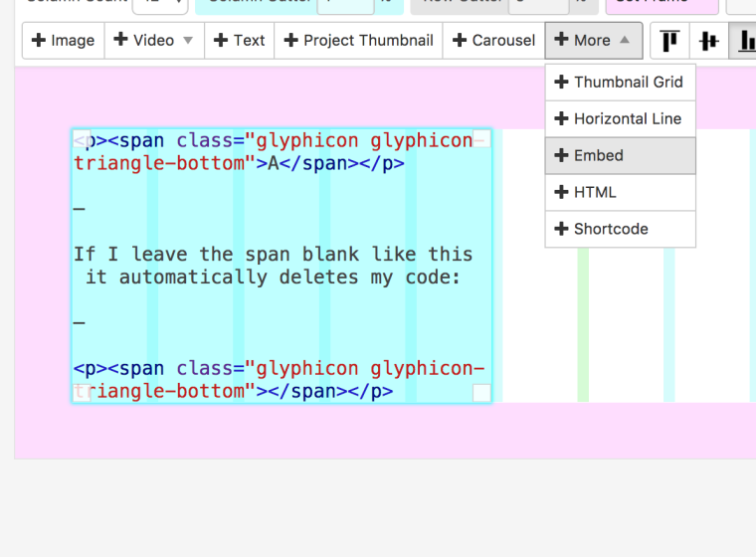Align content to vertical middle
Image resolution: width=756 pixels, height=557 pixels.
pos(708,41)
